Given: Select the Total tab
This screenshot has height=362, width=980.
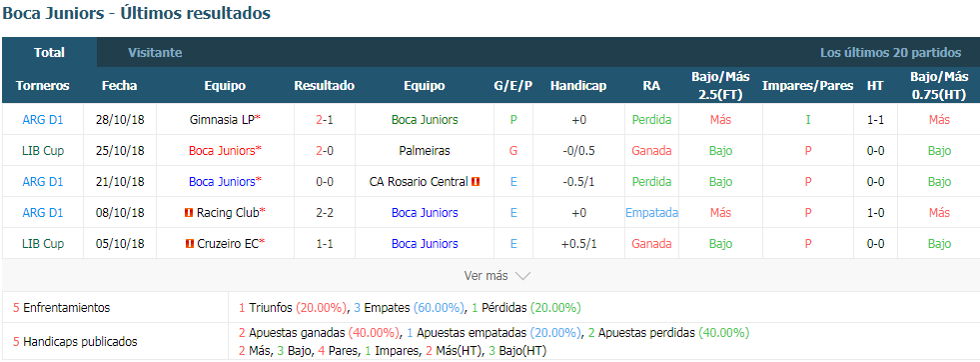Looking at the screenshot, I should pos(49,53).
